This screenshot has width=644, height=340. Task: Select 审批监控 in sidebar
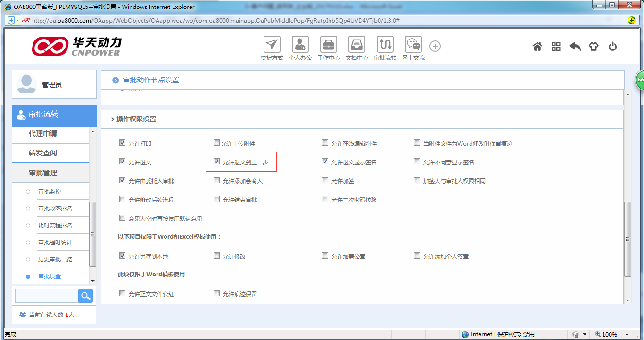[x=50, y=192]
